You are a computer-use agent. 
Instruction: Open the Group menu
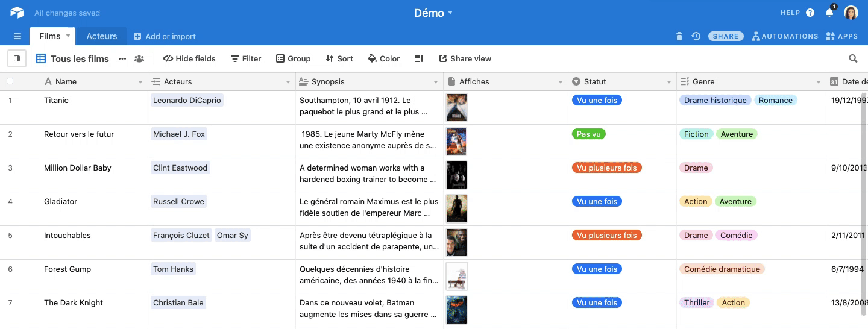294,58
